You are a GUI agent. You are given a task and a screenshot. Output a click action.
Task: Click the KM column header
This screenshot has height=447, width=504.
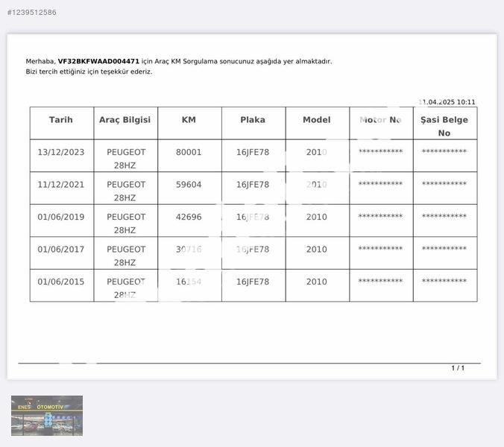pos(189,120)
